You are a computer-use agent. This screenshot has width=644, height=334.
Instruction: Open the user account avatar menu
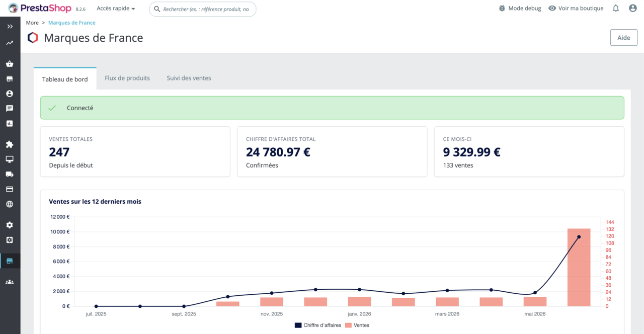(x=633, y=8)
